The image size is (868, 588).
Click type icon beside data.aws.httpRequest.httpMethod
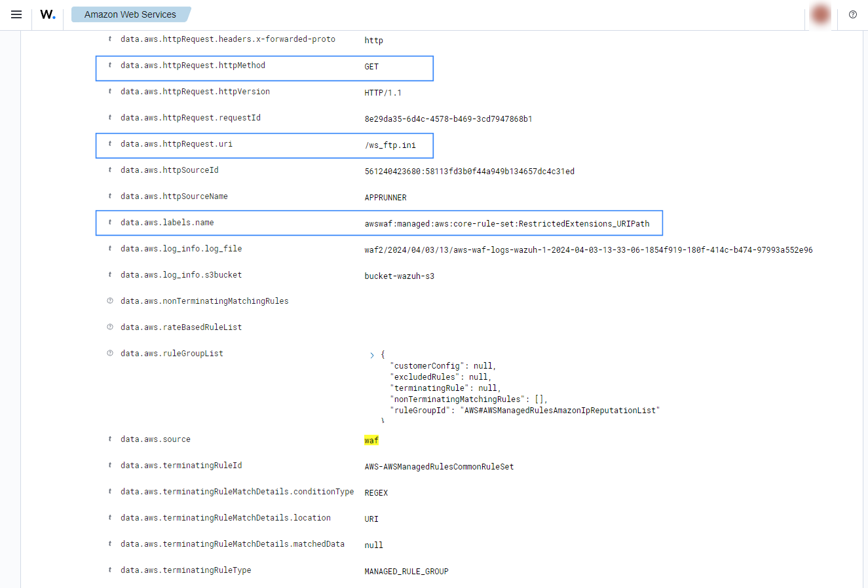pyautogui.click(x=110, y=65)
